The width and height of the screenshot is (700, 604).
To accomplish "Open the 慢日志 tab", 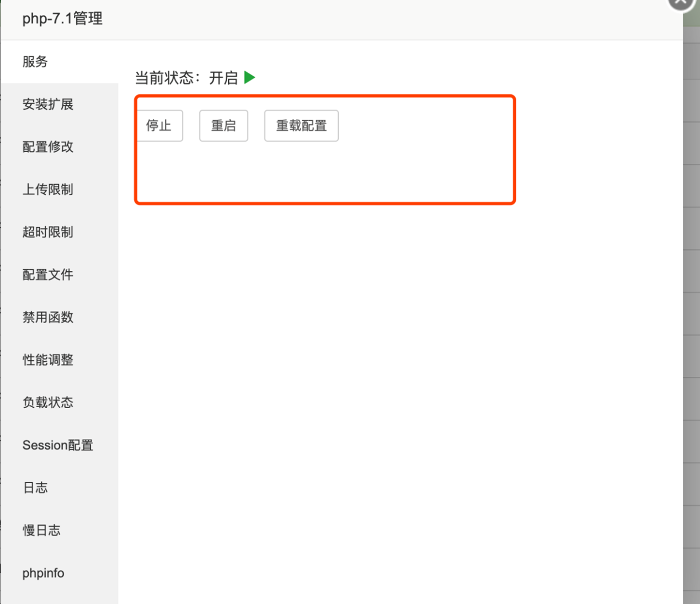I will (41, 530).
